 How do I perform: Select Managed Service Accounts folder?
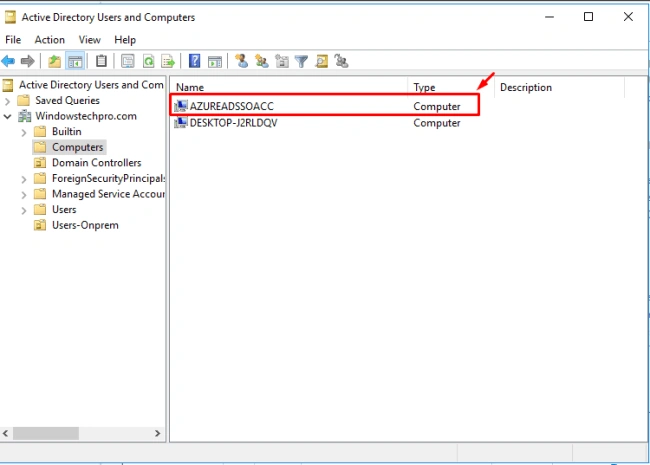[x=108, y=194]
